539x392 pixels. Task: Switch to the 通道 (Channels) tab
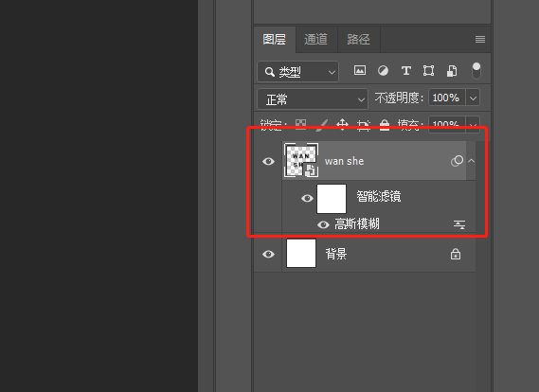coord(315,39)
